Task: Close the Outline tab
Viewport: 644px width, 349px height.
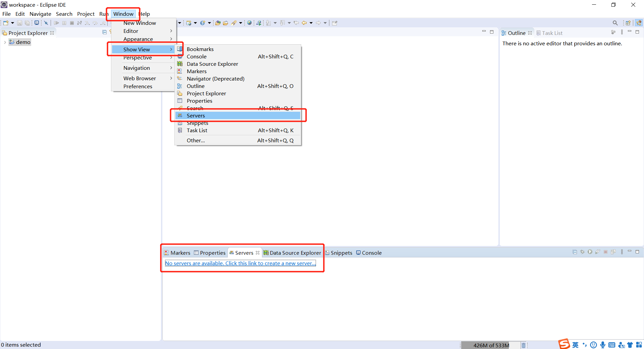Action: coord(530,33)
